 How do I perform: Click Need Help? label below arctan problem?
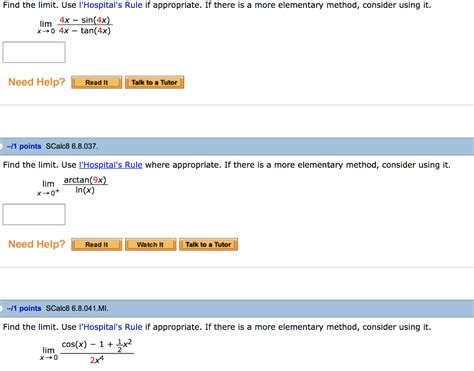37,244
